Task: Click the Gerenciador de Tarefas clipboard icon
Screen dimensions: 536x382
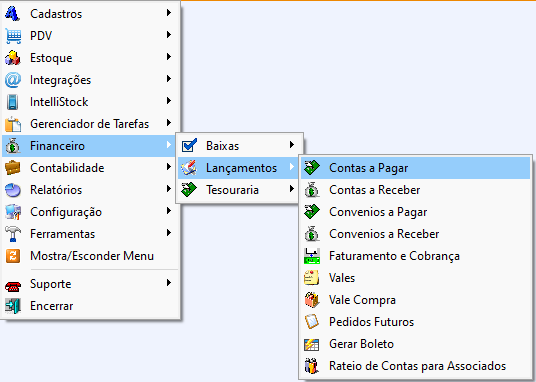Action: coord(13,124)
